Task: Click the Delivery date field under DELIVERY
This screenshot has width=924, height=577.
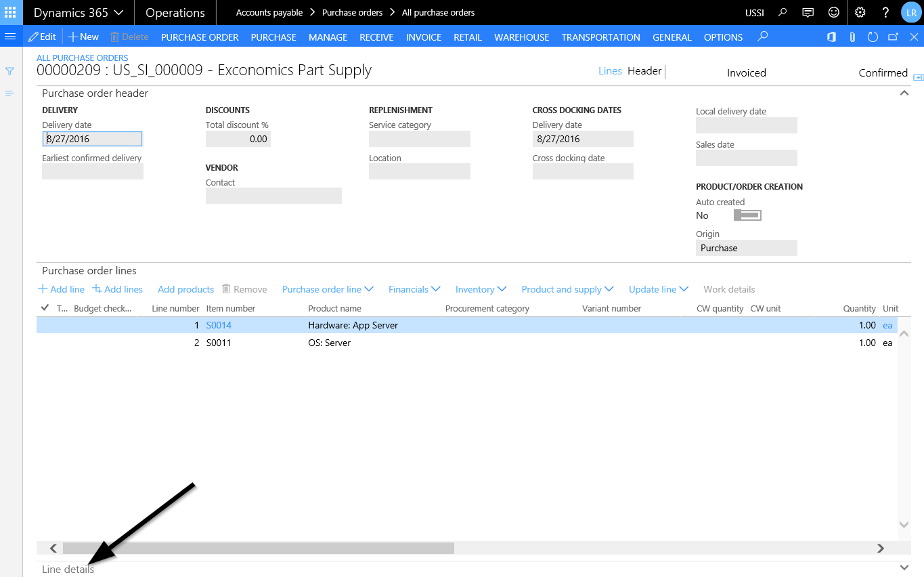Action: (93, 139)
